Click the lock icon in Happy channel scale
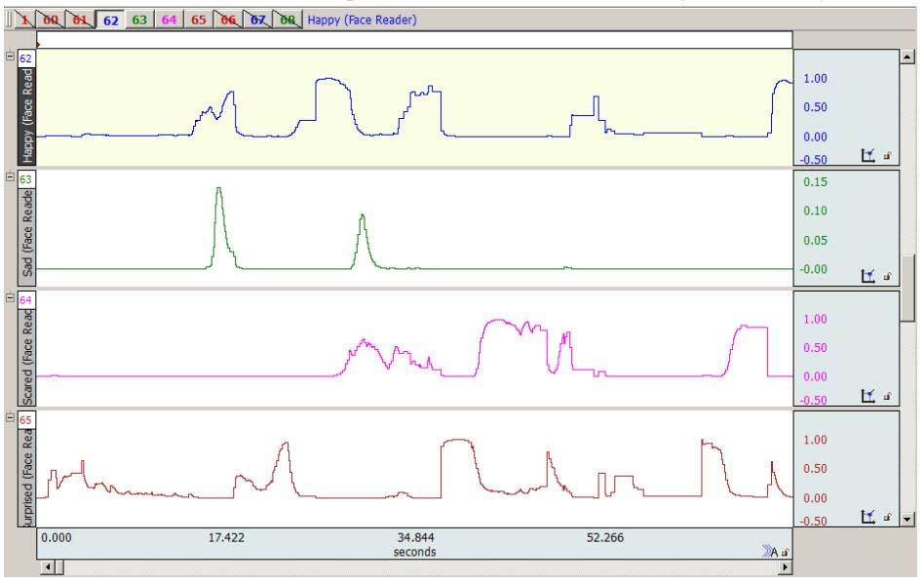 point(885,154)
